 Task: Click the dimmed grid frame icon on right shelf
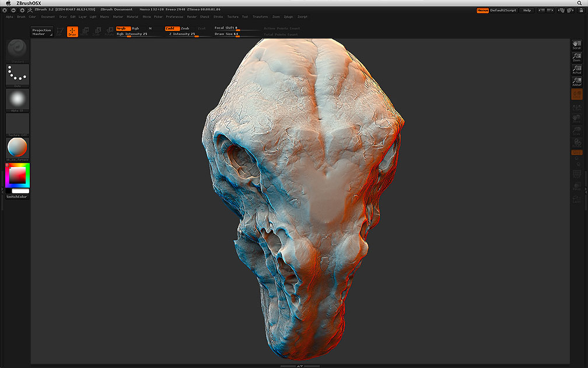[x=577, y=174]
